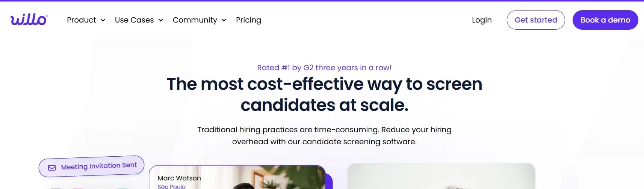The width and height of the screenshot is (644, 189).
Task: Select the Marc Watson candidate name
Action: point(179,178)
